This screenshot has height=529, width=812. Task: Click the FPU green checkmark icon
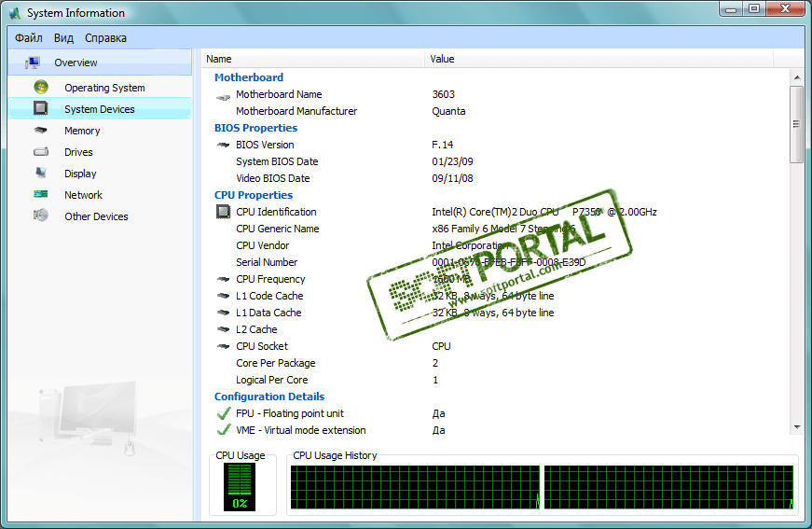(x=224, y=413)
